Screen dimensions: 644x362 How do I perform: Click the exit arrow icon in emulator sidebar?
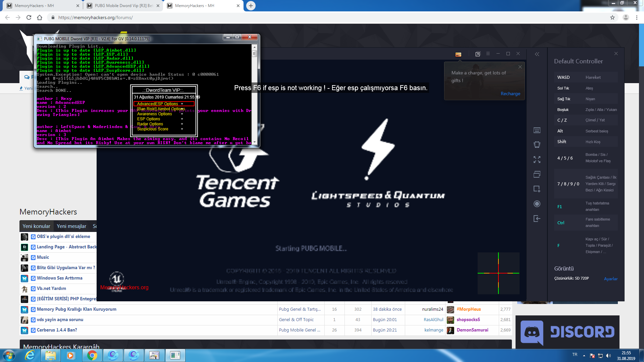coord(537,219)
